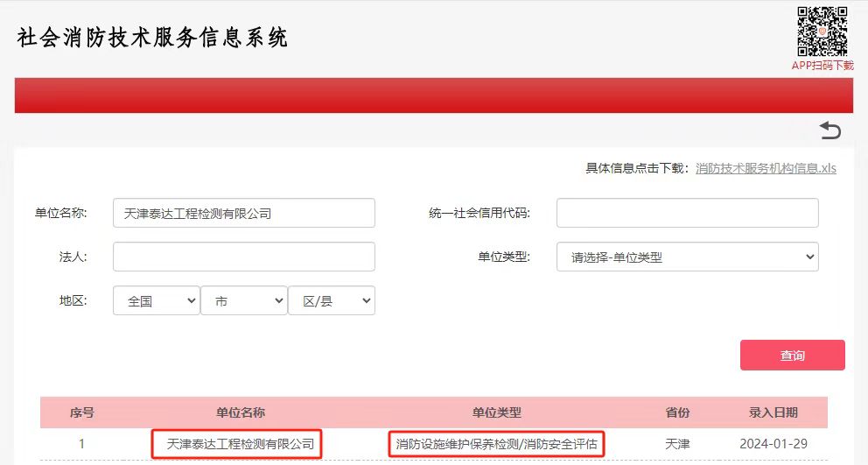Focus the 法人 input field
868x465 pixels.
(243, 257)
